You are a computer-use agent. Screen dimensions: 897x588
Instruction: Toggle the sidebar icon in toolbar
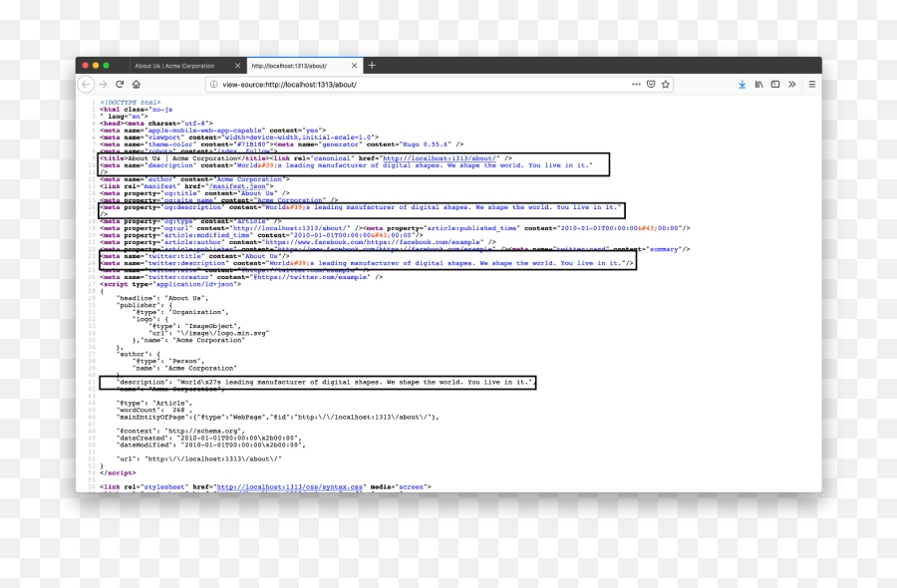click(x=775, y=84)
